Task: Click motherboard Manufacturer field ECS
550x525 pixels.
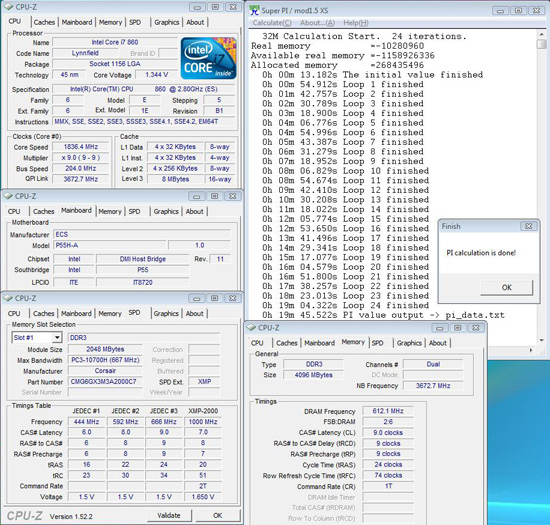Action: pos(142,235)
